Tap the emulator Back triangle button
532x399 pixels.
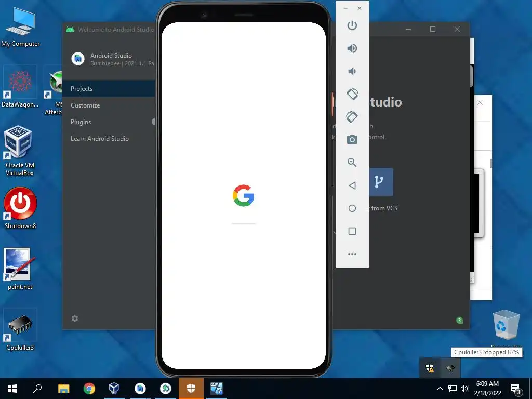tap(352, 185)
